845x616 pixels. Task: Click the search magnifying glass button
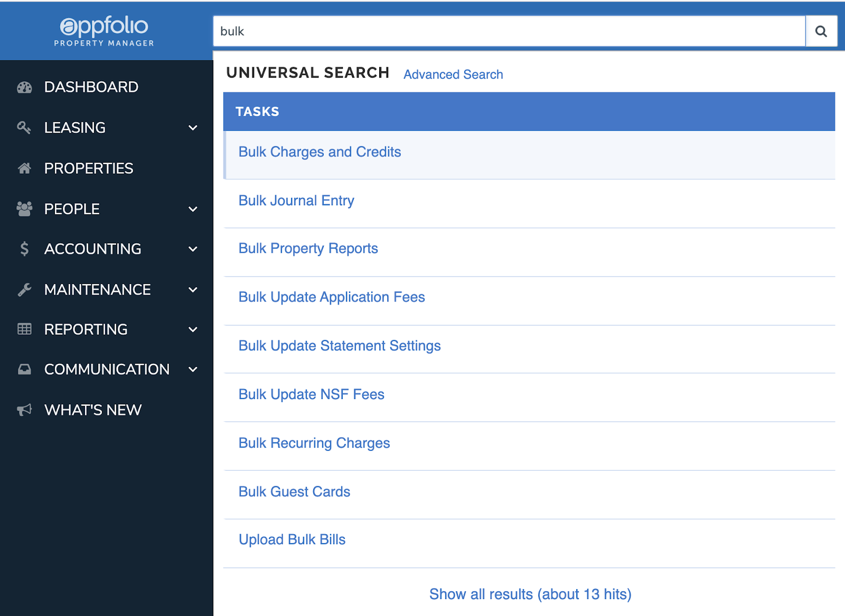(821, 31)
